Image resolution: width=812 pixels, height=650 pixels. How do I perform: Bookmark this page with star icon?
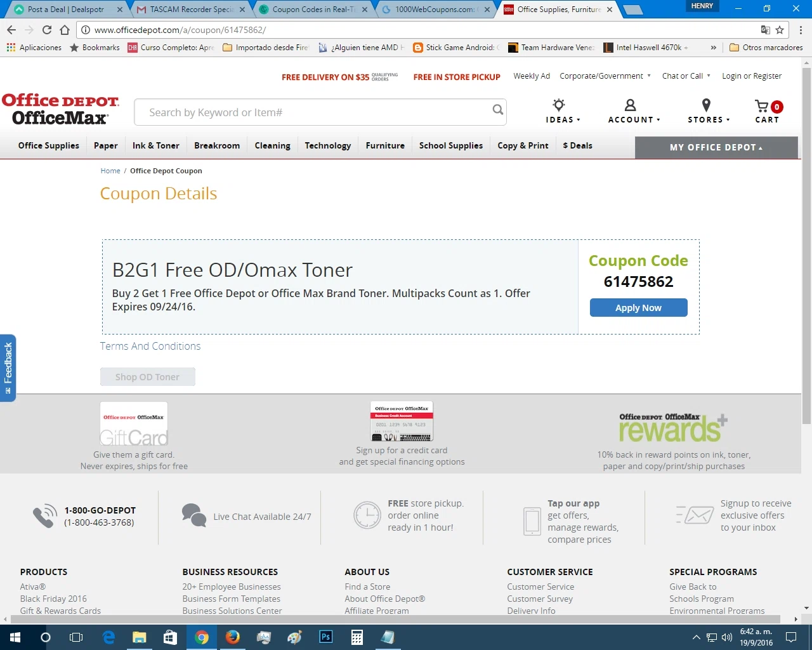pyautogui.click(x=780, y=30)
